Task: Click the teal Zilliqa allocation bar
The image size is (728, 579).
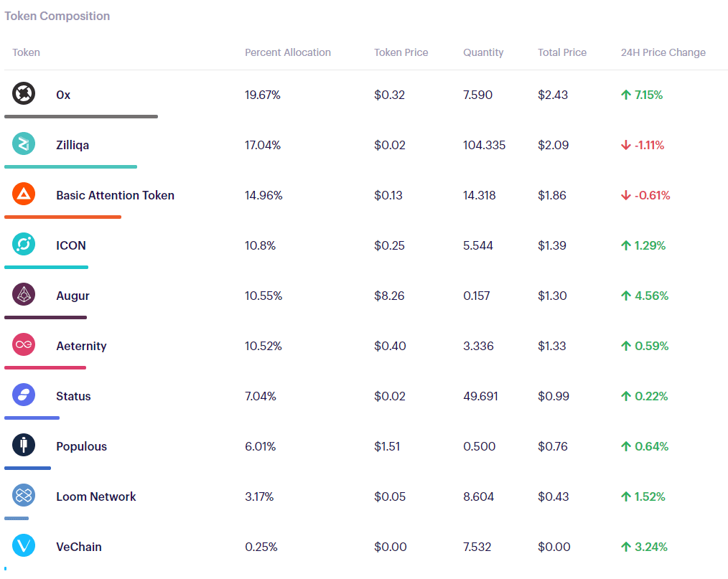Action: tap(70, 166)
